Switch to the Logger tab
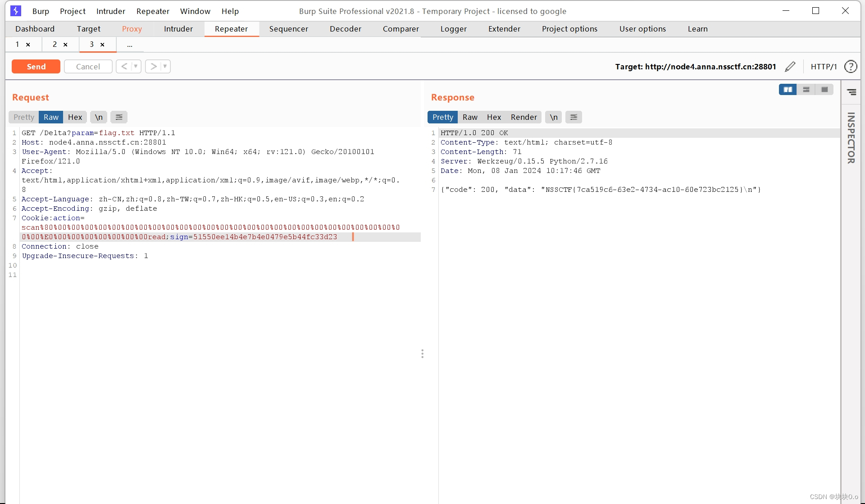 [454, 29]
